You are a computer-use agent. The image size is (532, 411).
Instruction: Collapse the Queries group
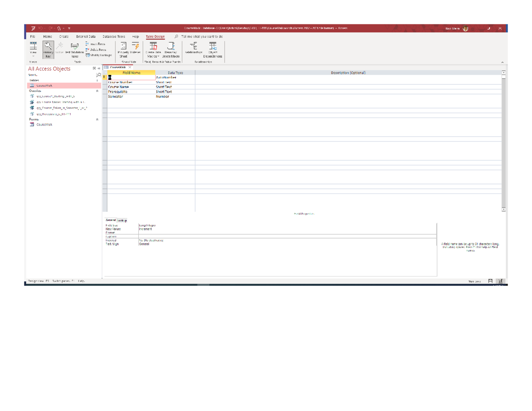97,91
